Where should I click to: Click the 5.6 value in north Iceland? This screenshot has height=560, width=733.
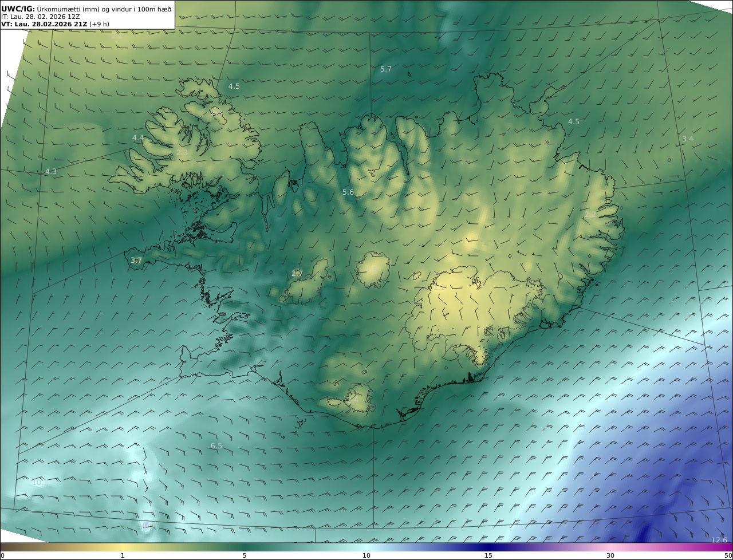point(348,192)
